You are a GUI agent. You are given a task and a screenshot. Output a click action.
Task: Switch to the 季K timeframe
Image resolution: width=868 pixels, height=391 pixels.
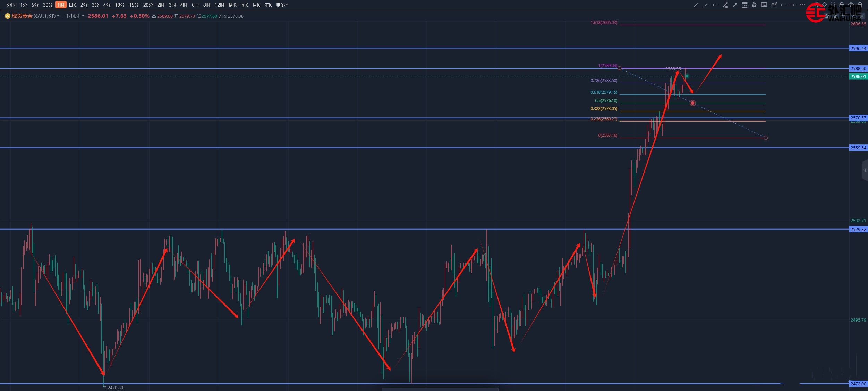point(245,5)
